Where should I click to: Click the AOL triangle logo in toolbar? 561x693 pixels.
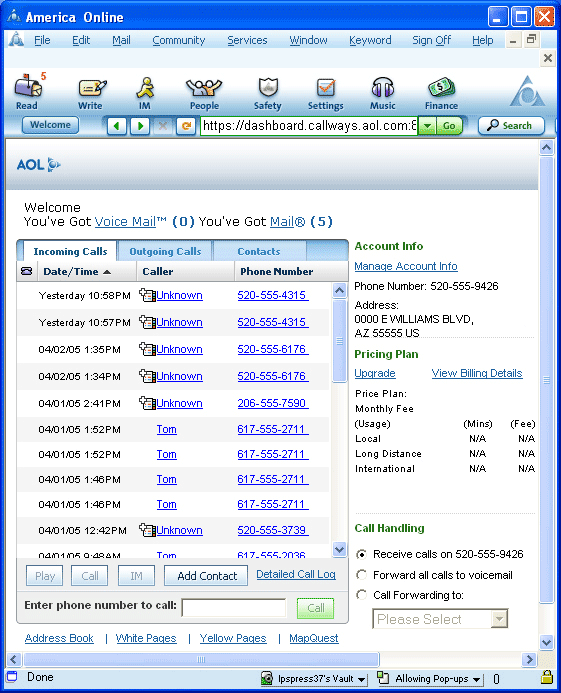527,91
